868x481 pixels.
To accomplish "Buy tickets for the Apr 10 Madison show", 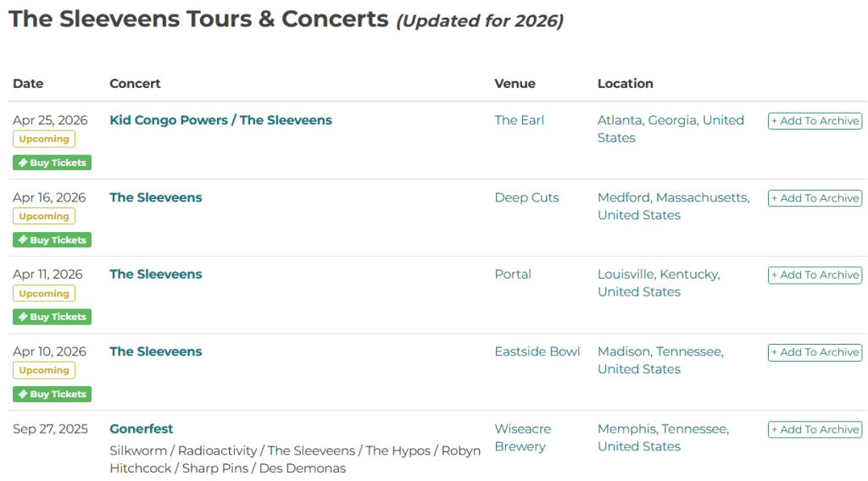I will 52,394.
